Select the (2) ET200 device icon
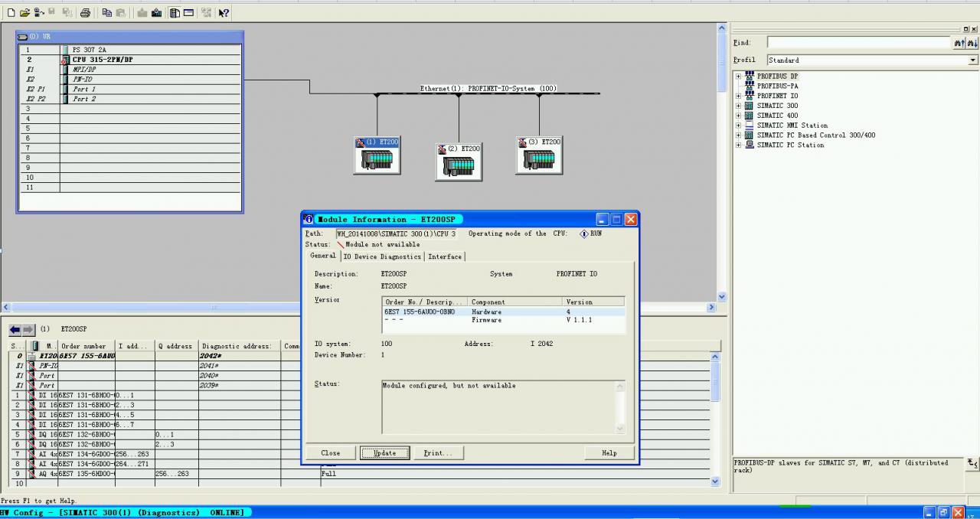 [x=459, y=162]
